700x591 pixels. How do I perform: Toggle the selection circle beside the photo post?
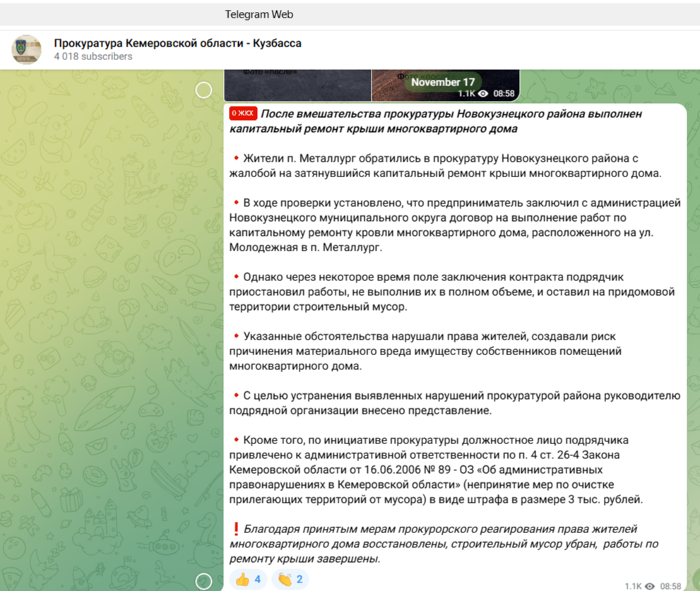click(203, 90)
